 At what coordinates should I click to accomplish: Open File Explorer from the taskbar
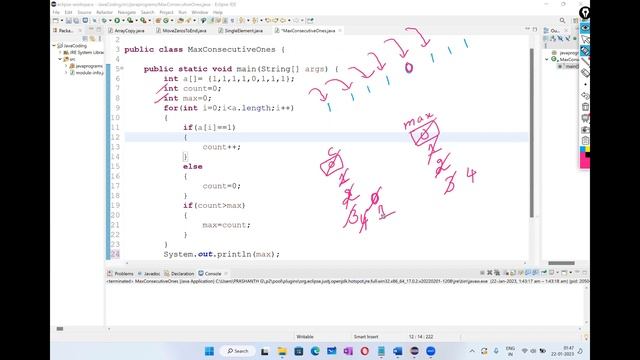tap(282, 351)
